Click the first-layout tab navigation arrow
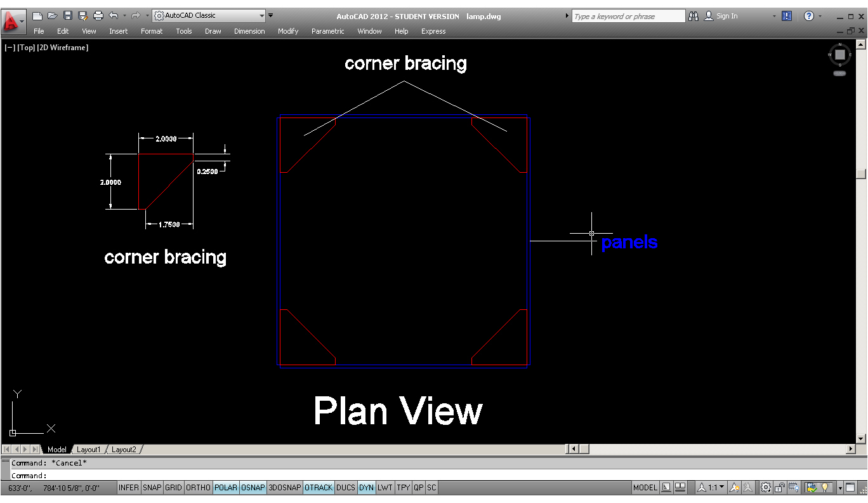868x503 pixels. pyautogui.click(x=7, y=450)
